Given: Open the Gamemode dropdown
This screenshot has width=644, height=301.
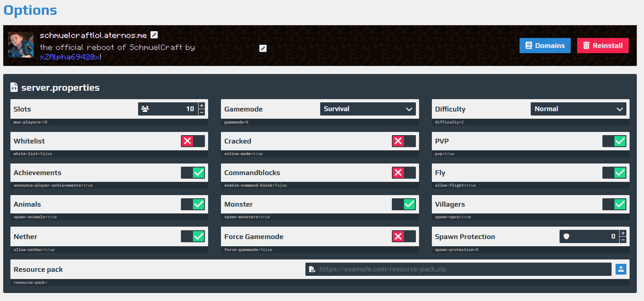Looking at the screenshot, I should click(368, 109).
